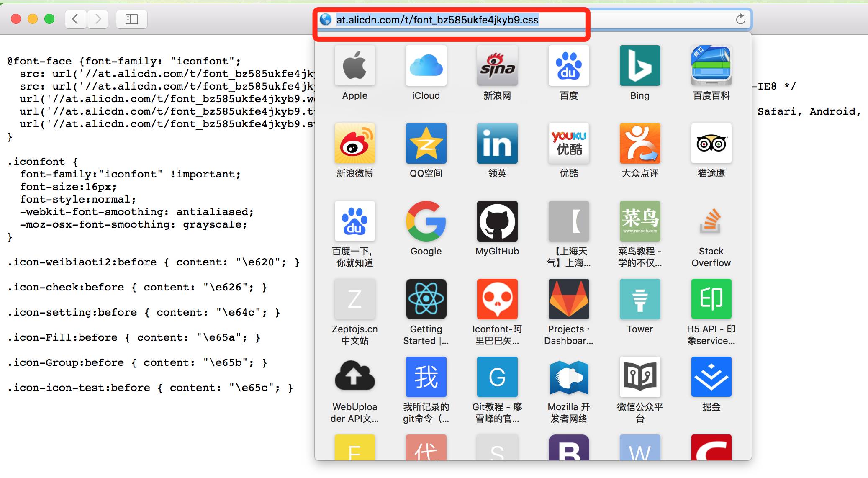Click the Google favorite icon
The image size is (868, 478).
tap(426, 221)
